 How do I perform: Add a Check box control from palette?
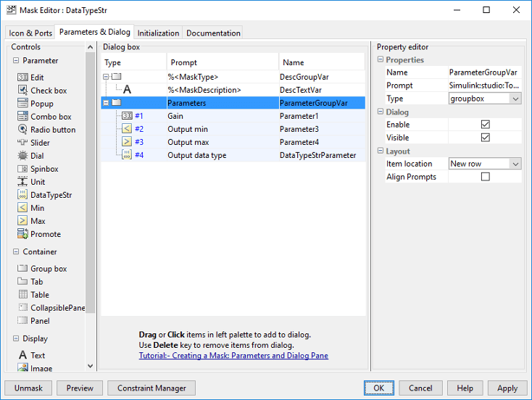(23, 91)
